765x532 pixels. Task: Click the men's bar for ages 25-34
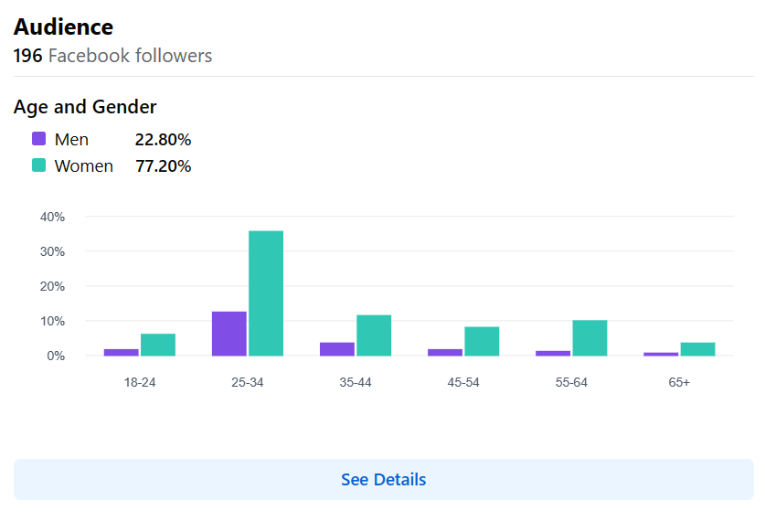(x=229, y=334)
